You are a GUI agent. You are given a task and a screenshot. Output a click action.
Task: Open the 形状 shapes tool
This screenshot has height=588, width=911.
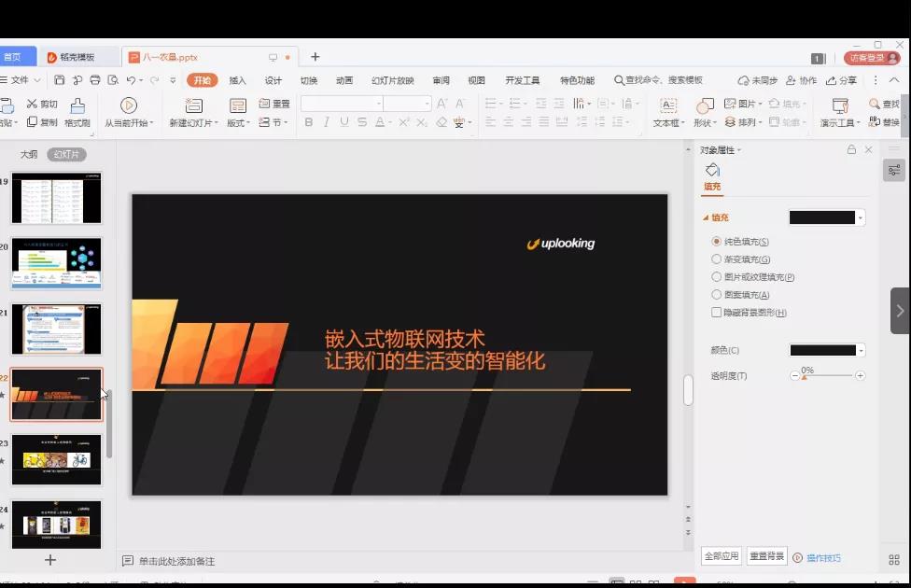tap(705, 105)
